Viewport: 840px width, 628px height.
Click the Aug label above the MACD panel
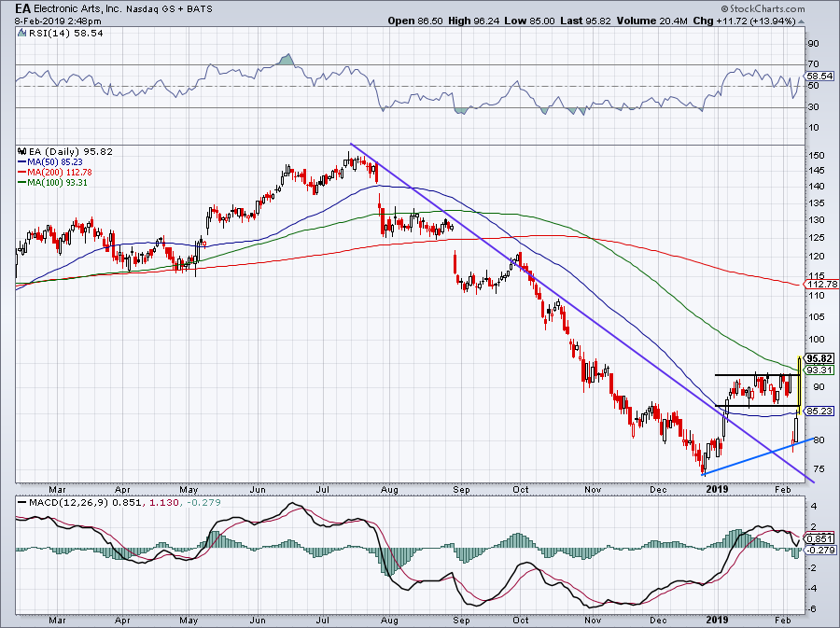click(389, 489)
